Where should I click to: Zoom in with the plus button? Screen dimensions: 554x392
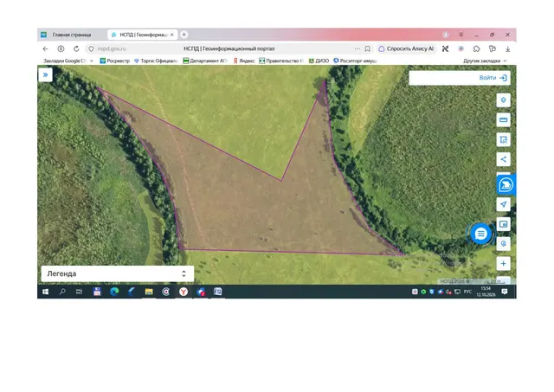tap(503, 263)
